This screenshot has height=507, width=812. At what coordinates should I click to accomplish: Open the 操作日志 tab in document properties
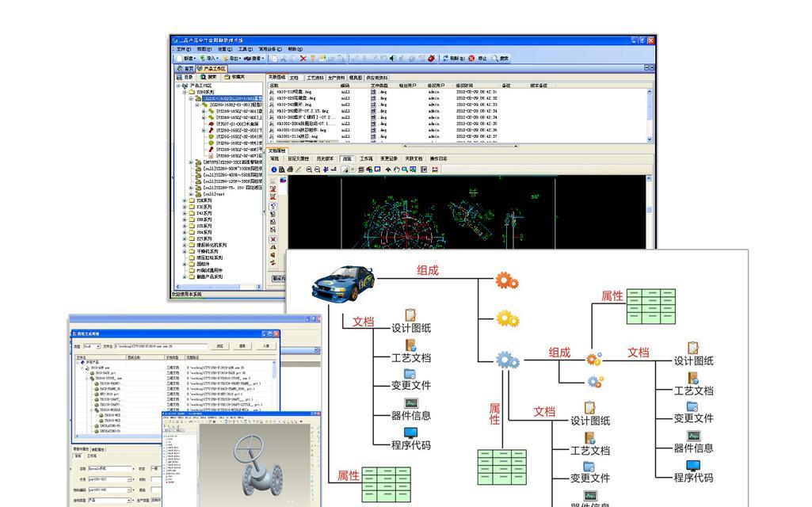(439, 158)
